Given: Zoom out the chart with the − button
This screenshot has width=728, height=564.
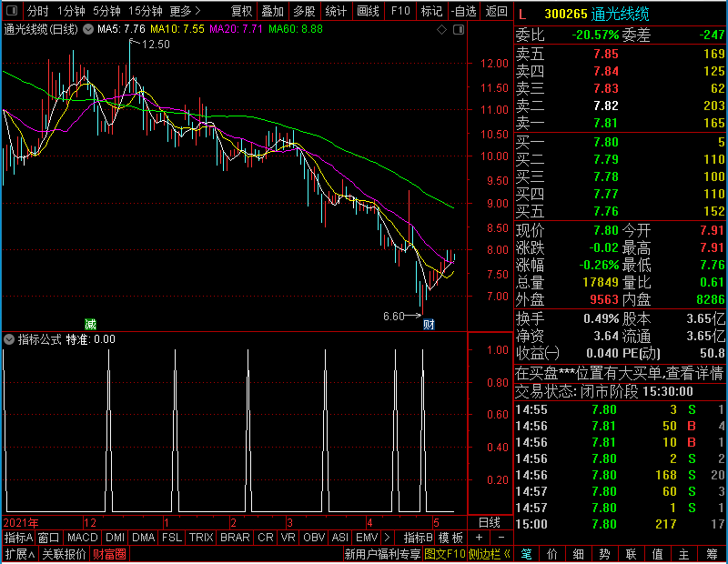Looking at the screenshot, I should [x=501, y=538].
